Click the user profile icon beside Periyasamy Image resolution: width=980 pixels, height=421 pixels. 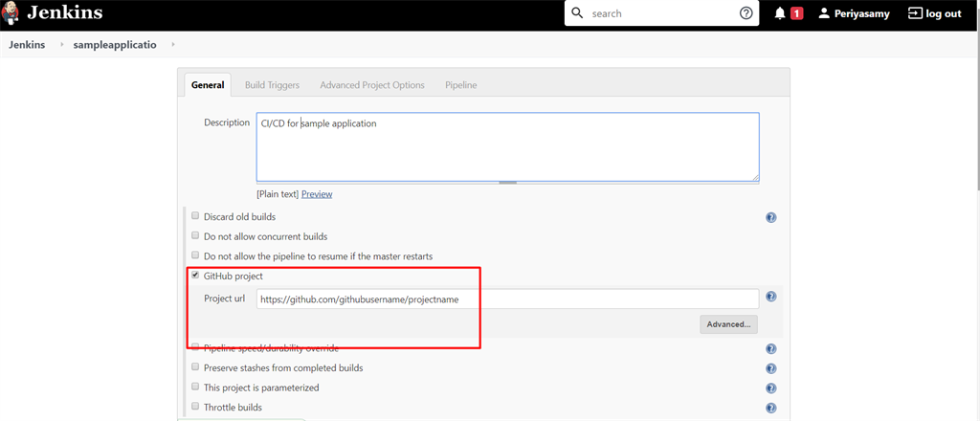(x=824, y=13)
